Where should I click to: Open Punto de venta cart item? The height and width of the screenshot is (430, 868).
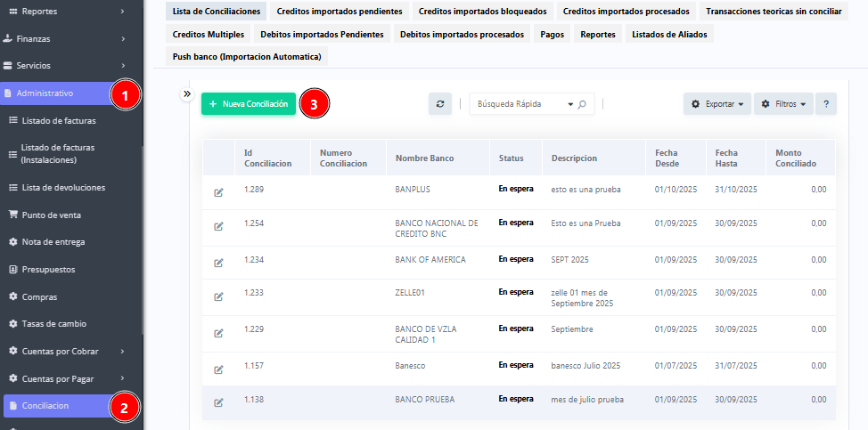pos(53,215)
